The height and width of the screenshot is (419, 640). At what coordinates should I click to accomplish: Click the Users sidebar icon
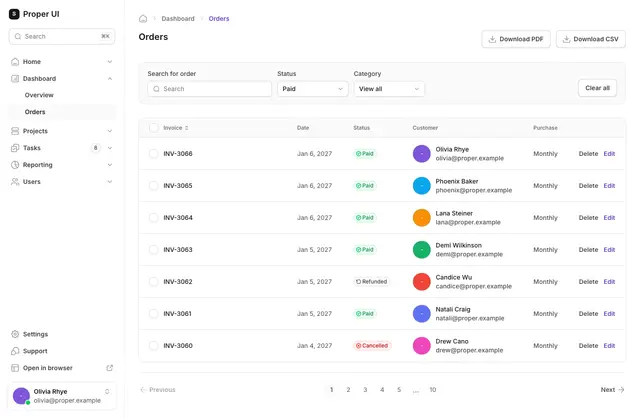(15, 182)
